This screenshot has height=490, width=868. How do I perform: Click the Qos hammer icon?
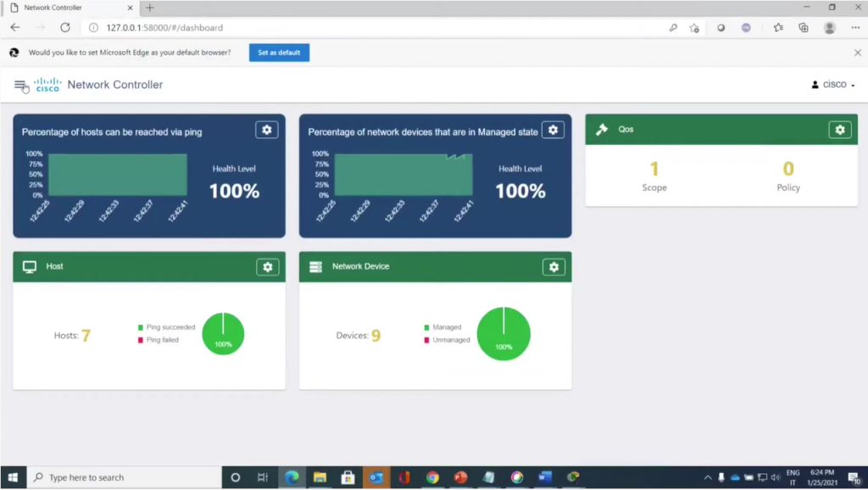[602, 130]
